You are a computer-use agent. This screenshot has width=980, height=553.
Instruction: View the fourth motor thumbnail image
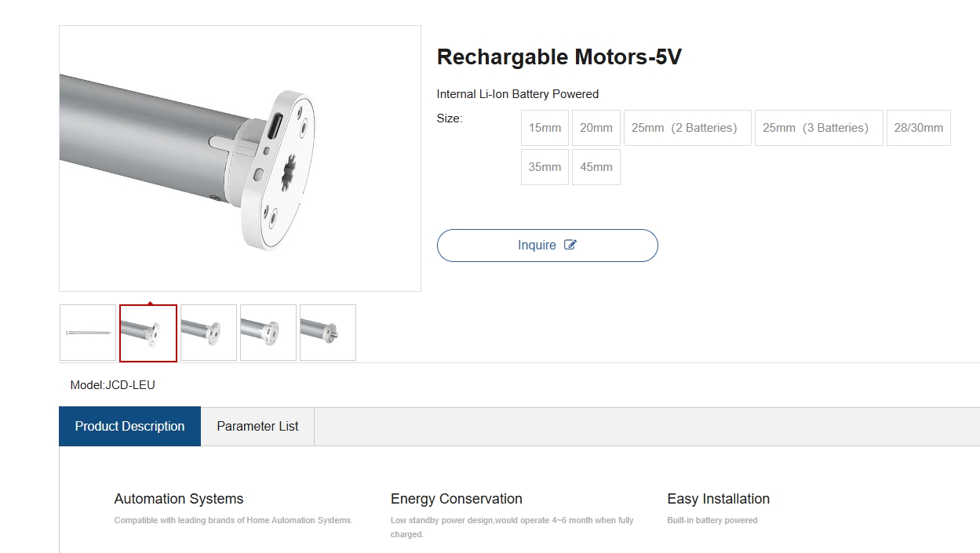268,333
